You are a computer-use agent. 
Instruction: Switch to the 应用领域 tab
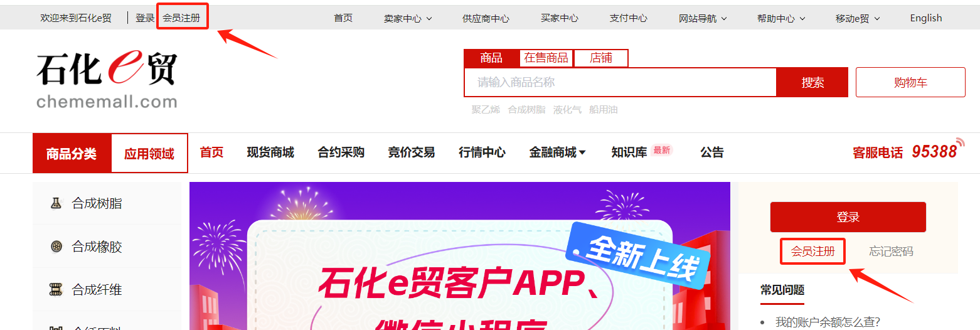pos(149,153)
